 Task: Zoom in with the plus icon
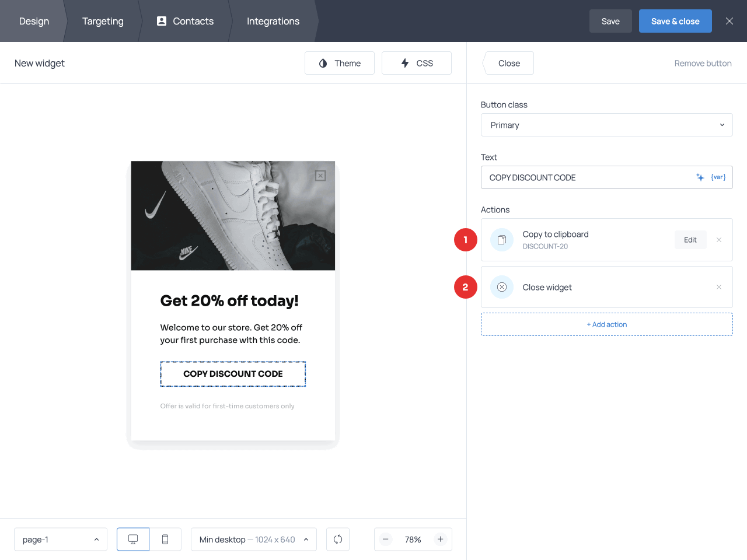tap(441, 540)
